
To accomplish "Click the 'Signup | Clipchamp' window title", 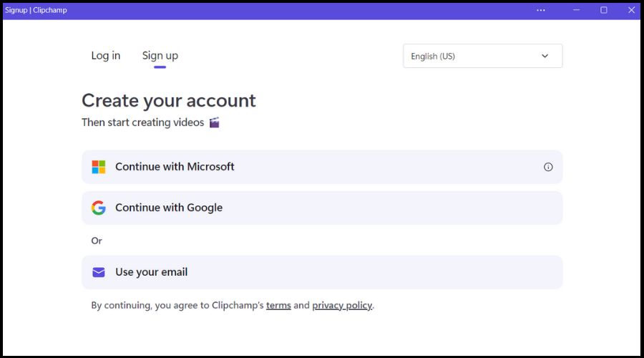I will coord(36,10).
